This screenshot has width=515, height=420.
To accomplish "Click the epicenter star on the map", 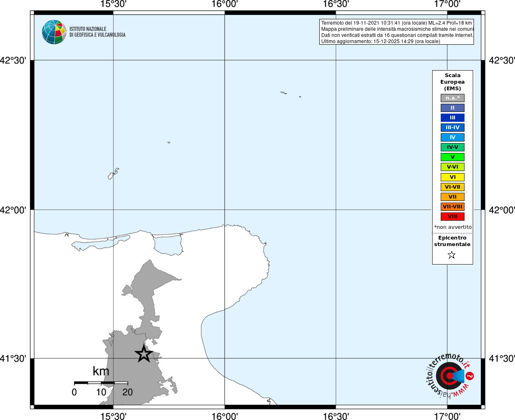I will (144, 354).
